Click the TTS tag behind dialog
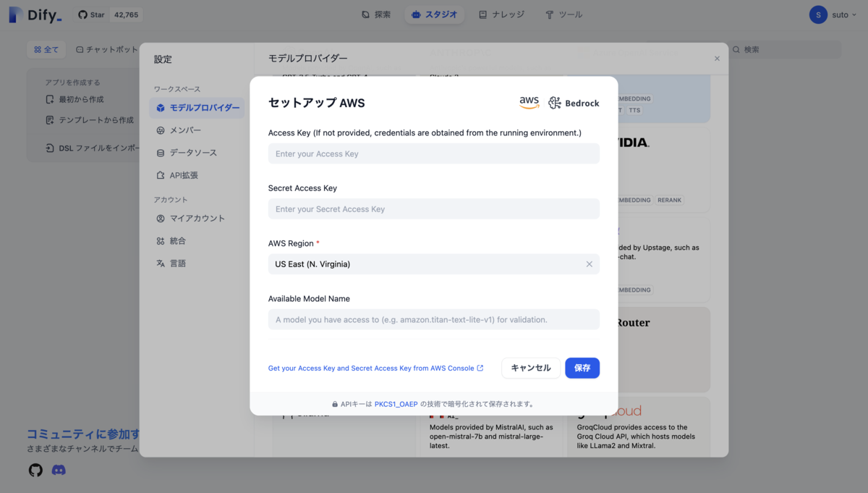 pos(634,110)
